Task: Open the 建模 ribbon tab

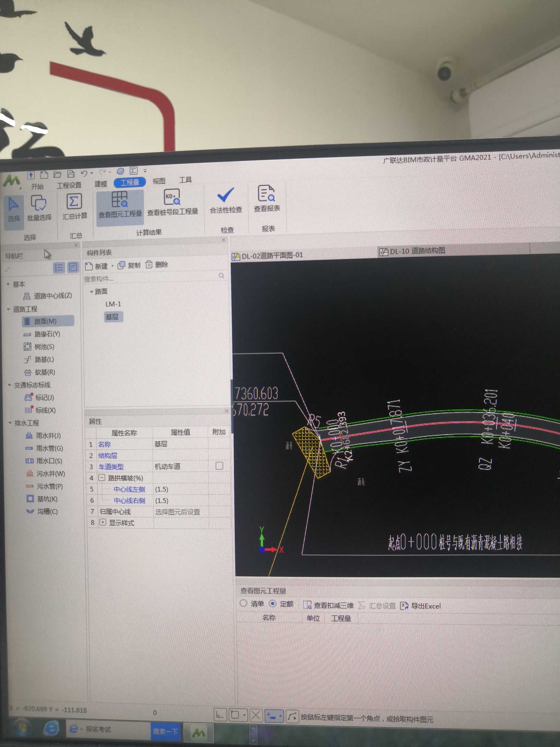Action: (100, 184)
